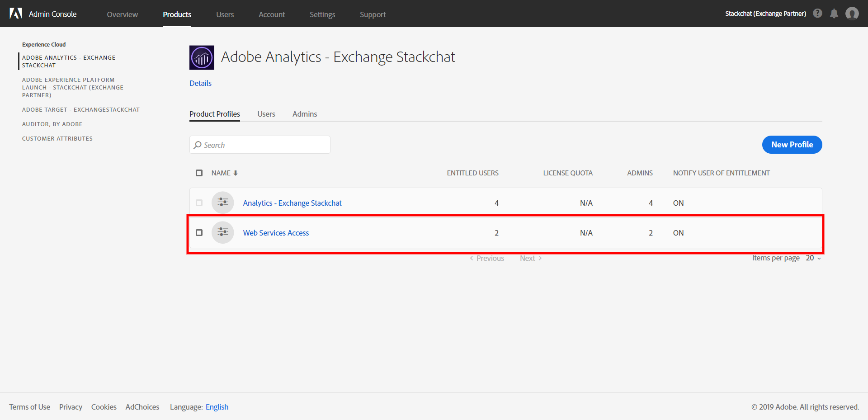Viewport: 868px width, 420px height.
Task: Click the Entitled Users column header
Action: 473,173
